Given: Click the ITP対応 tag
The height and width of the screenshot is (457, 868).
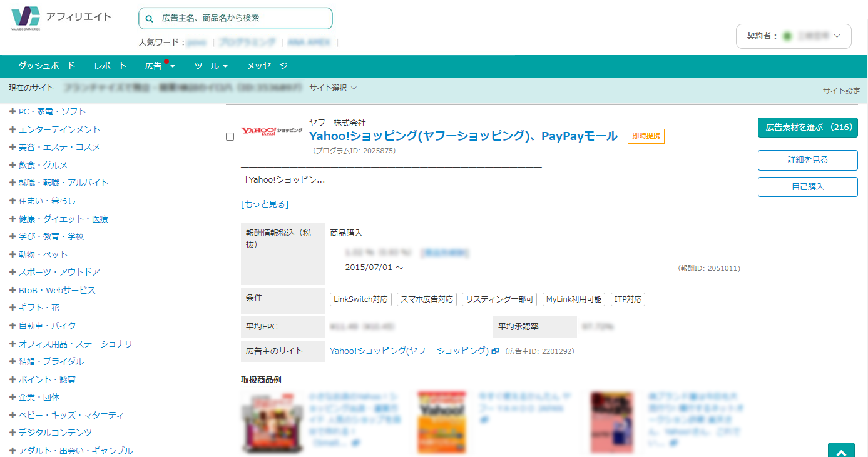Looking at the screenshot, I should (x=628, y=299).
